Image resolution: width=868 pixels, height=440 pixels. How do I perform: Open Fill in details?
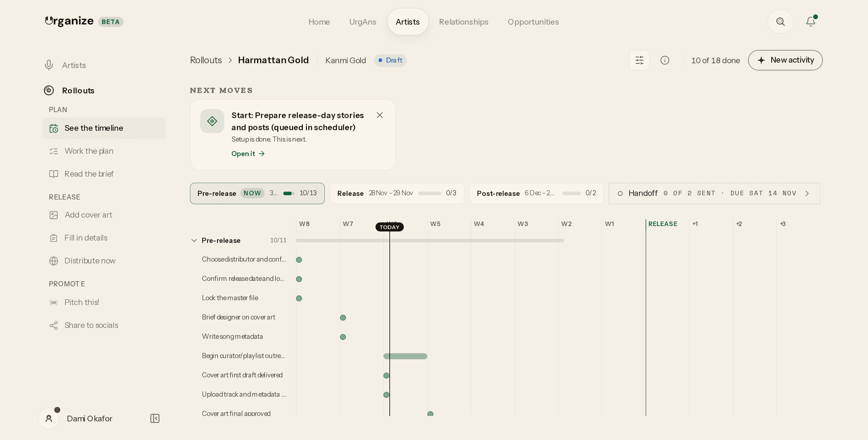click(x=104, y=238)
